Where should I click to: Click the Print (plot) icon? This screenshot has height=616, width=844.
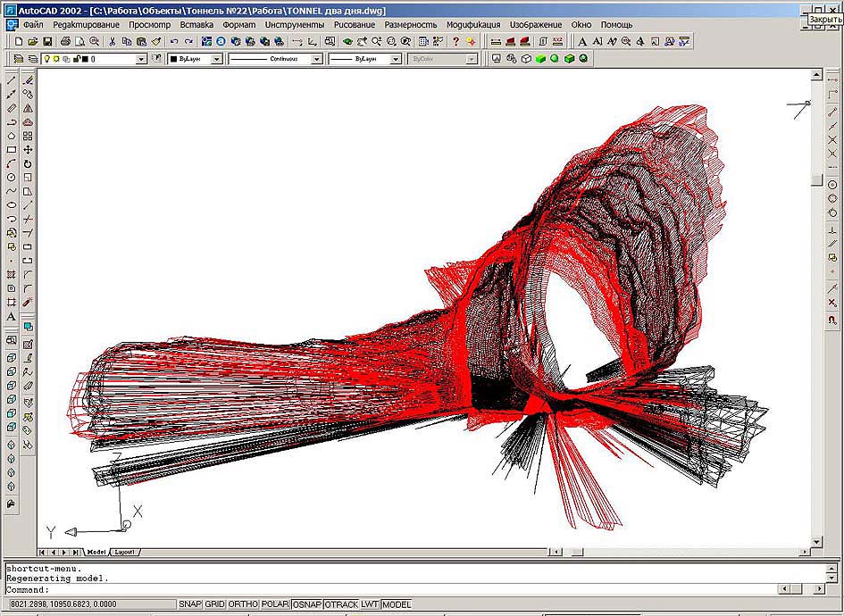click(66, 41)
